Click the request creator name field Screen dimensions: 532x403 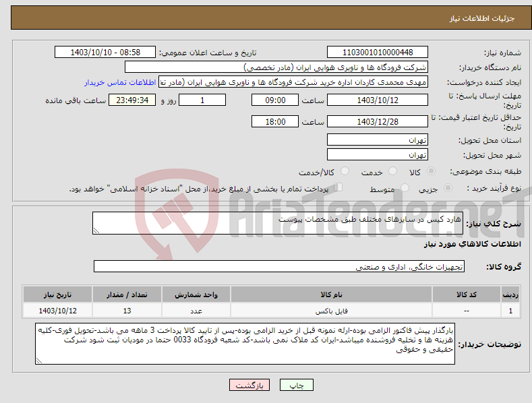coord(293,82)
